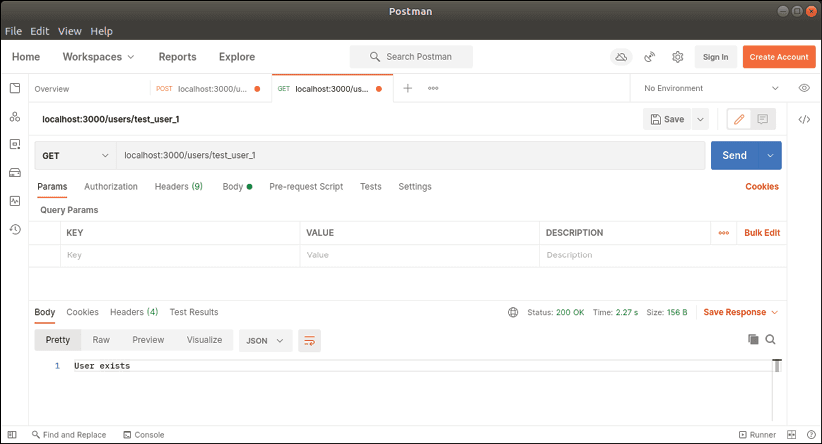Open the Tests tab
The image size is (822, 444).
coord(371,187)
